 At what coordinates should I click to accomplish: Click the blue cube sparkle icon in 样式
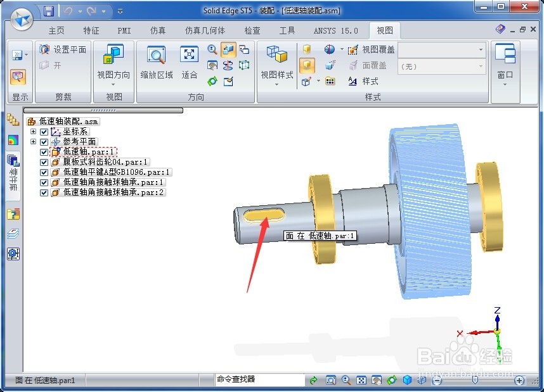pos(330,65)
